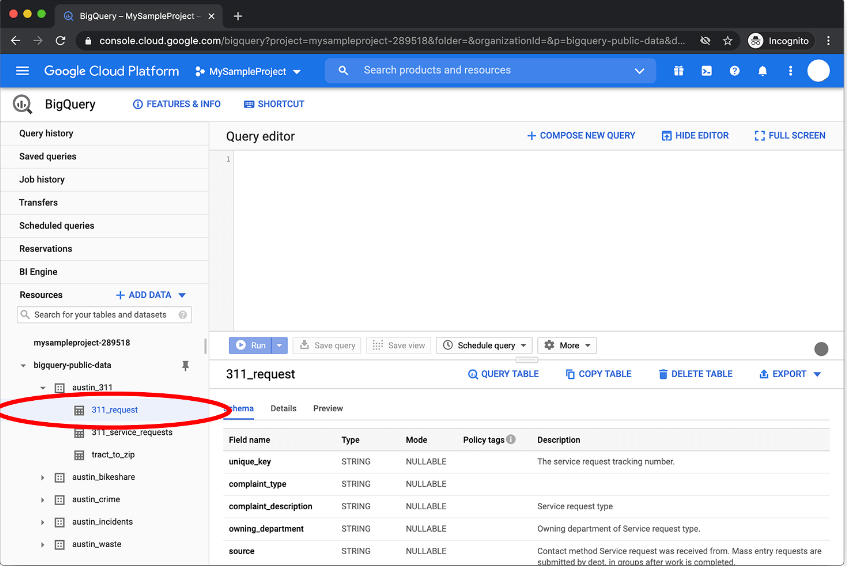
Task: Open the Google Cloud hamburger navigation menu
Action: click(22, 71)
